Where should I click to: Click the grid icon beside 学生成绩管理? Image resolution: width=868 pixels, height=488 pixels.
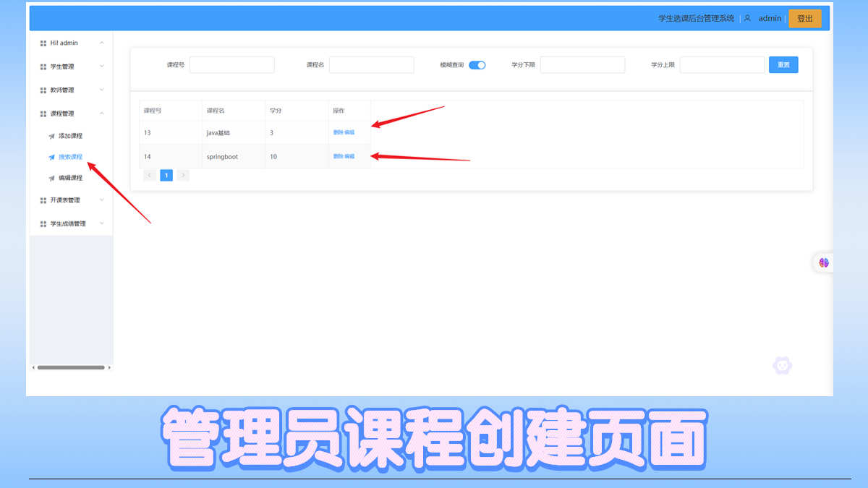[43, 224]
